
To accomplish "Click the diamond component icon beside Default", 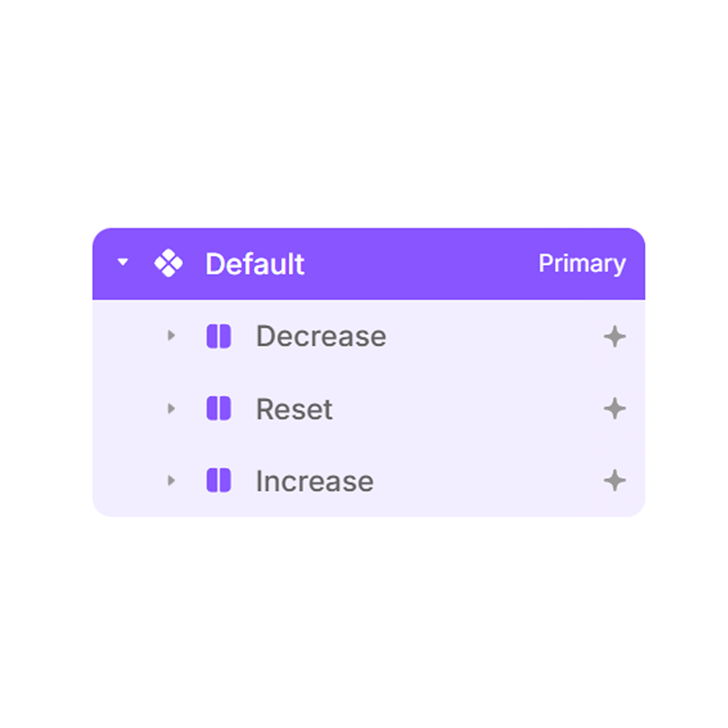I will click(x=167, y=264).
